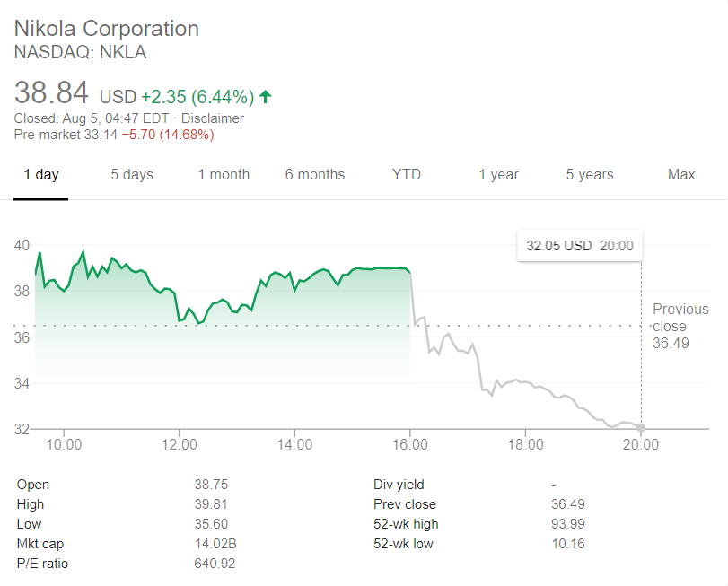This screenshot has width=728, height=586.
Task: Click the 52-wk high value 93.99
Action: point(567,524)
